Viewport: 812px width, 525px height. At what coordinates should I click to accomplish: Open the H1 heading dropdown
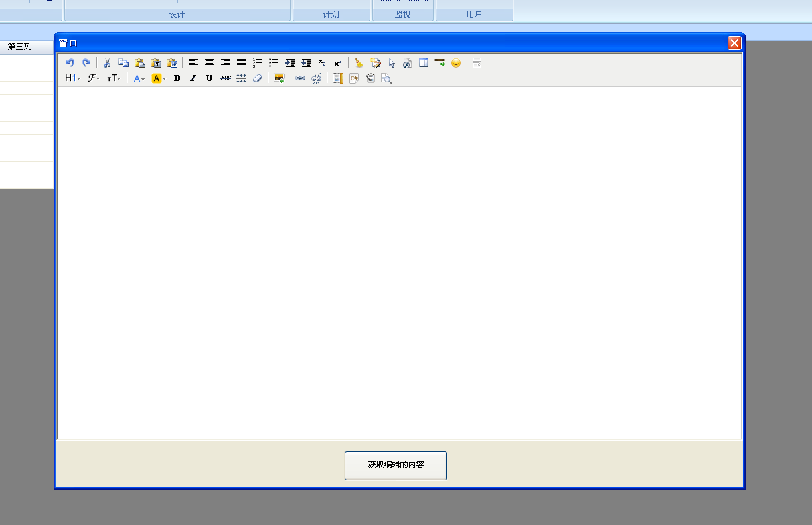tap(72, 78)
